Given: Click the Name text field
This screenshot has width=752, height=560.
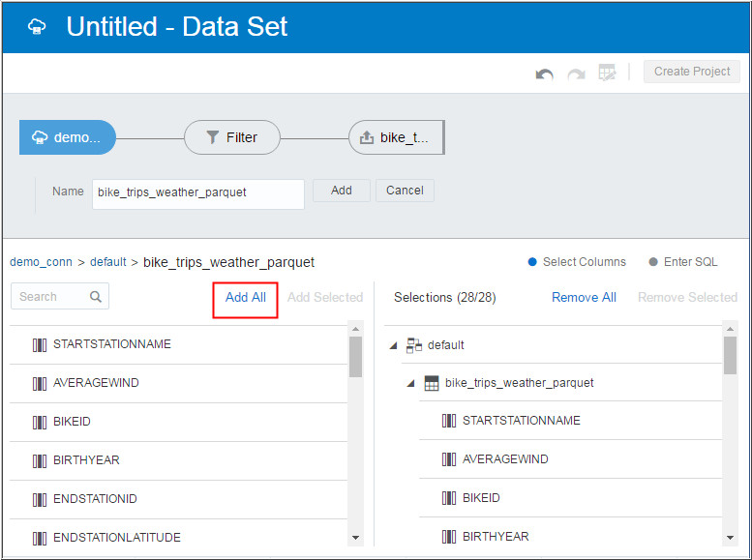Looking at the screenshot, I should [x=197, y=192].
